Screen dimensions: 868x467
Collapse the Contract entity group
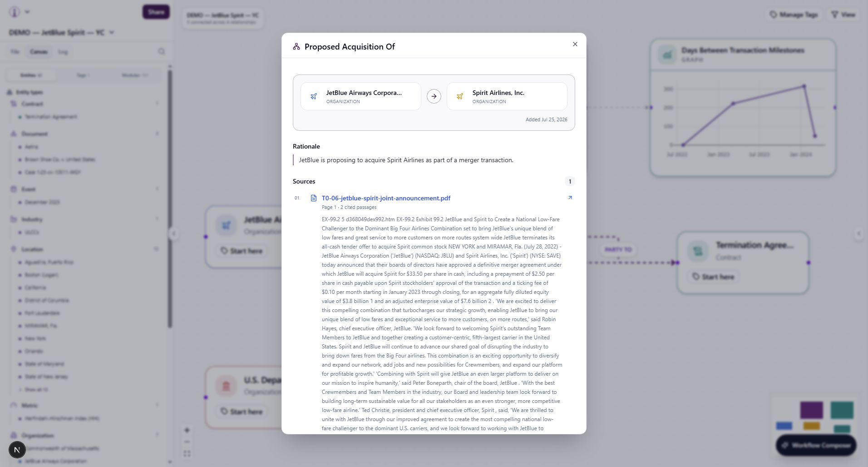[x=32, y=104]
